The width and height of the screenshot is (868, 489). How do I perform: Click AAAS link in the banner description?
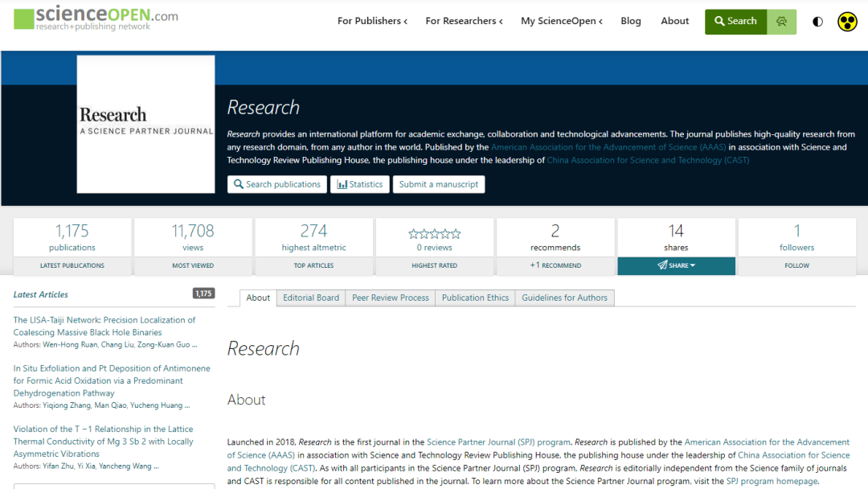click(608, 147)
